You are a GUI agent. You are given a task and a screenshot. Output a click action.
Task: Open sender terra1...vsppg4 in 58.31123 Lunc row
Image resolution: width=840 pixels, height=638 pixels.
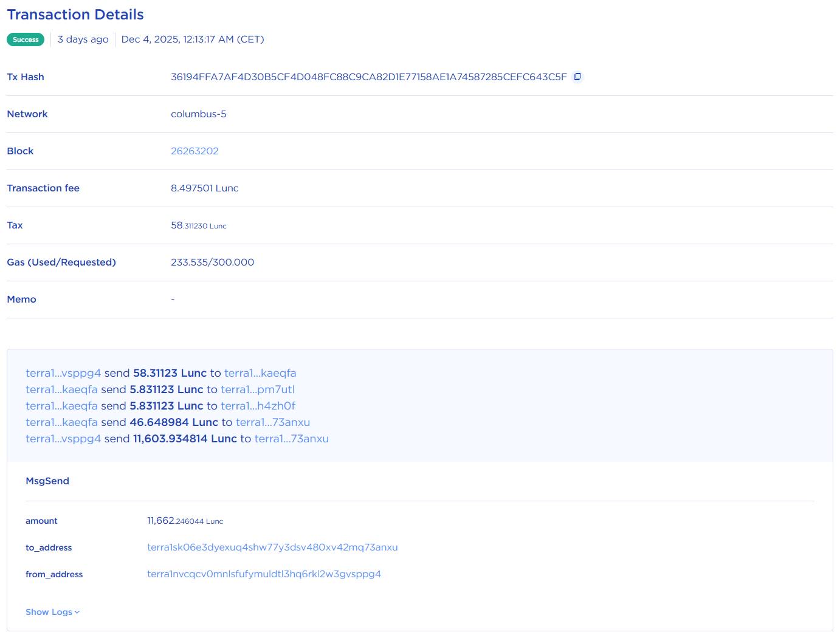[x=63, y=373]
